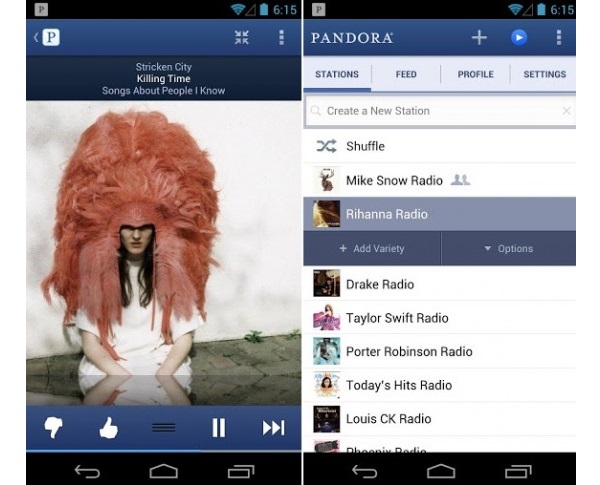Clear the station search field X

coord(567,111)
